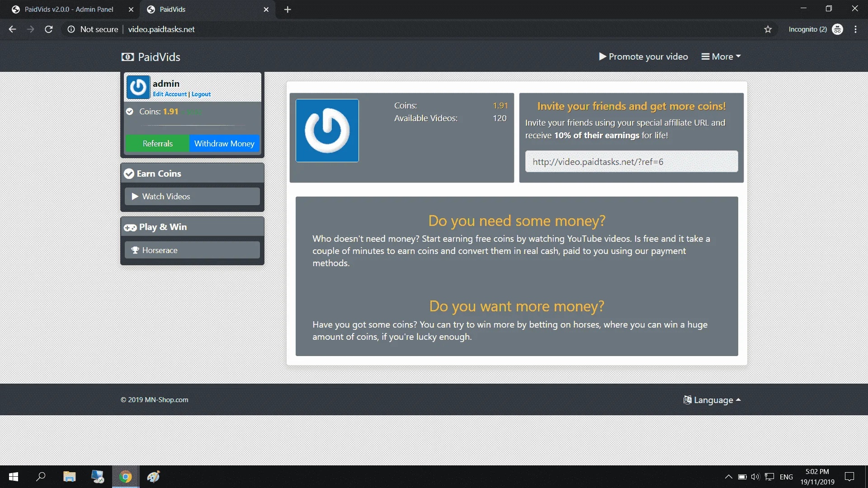
Task: Click the ENG language indicator
Action: tap(786, 477)
